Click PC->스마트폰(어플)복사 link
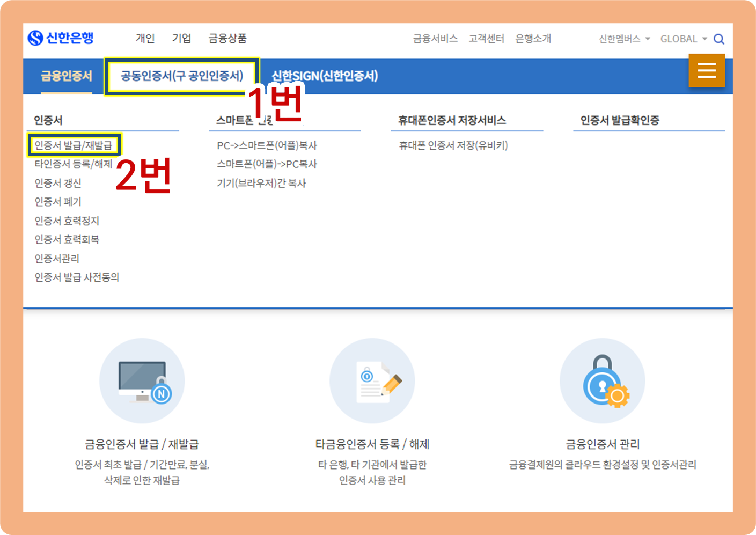 (267, 145)
